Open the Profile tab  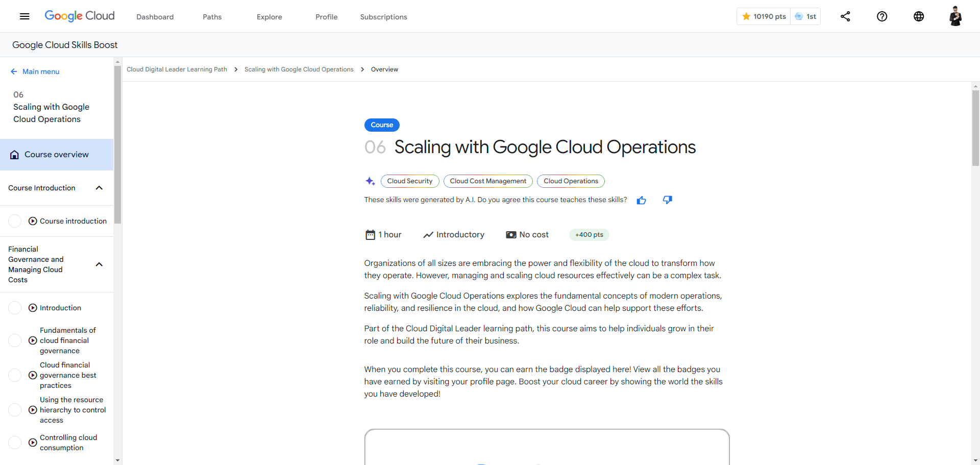[327, 17]
